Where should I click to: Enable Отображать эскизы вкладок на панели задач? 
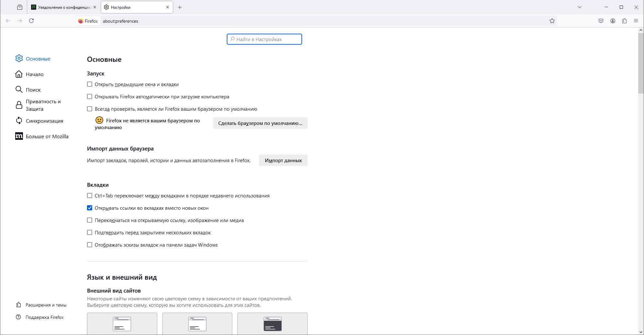click(90, 245)
